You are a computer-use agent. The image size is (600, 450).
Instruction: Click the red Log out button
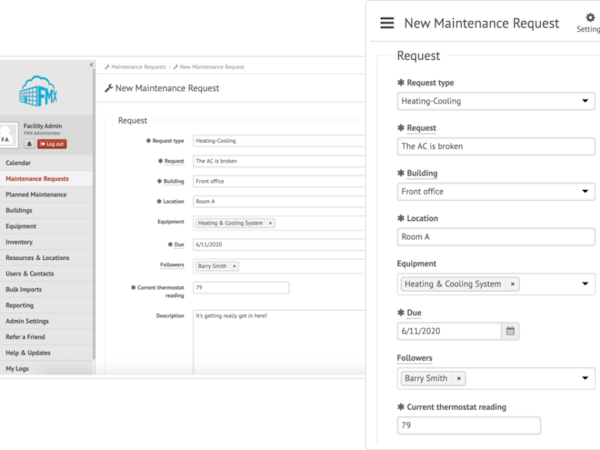[52, 144]
